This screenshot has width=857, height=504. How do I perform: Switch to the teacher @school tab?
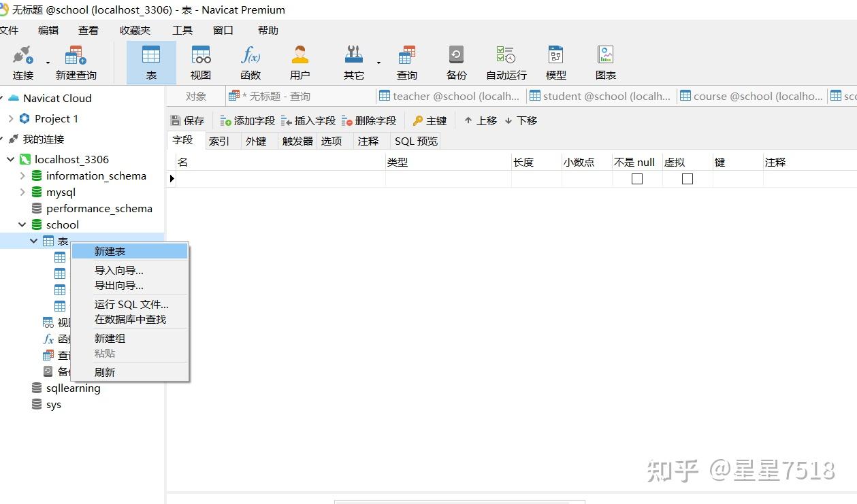click(450, 96)
